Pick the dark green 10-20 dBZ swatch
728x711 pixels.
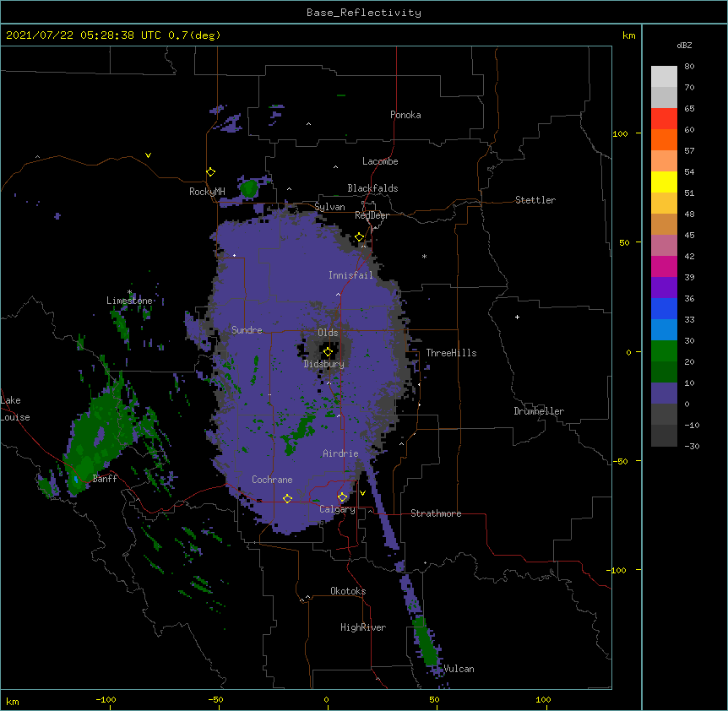pyautogui.click(x=664, y=372)
